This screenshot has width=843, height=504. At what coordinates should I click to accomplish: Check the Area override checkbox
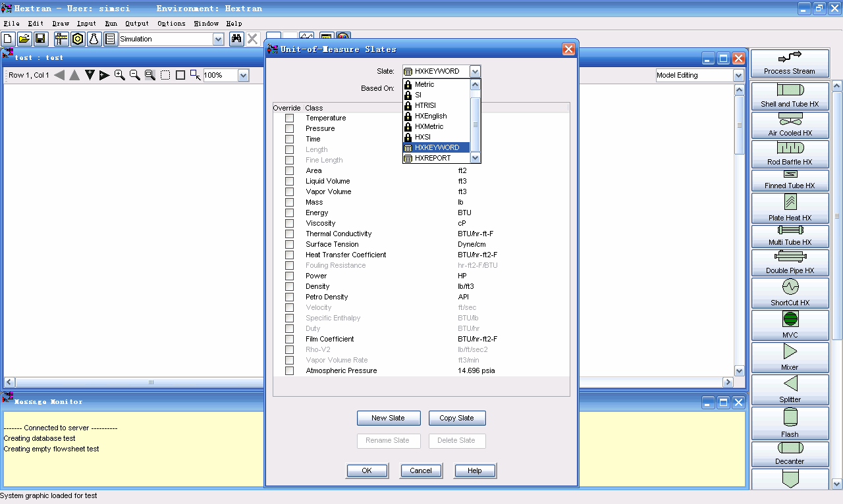click(289, 170)
